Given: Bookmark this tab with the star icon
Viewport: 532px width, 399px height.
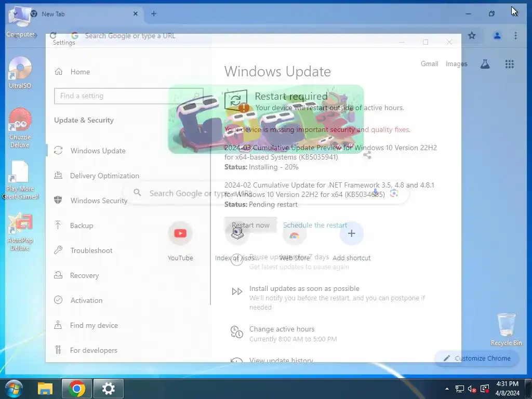Looking at the screenshot, I should [x=472, y=36].
